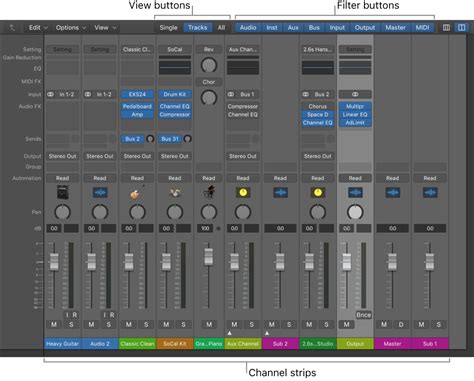Image resolution: width=474 pixels, height=381 pixels.
Task: Toggle the MIDI filter button
Action: coord(422,28)
